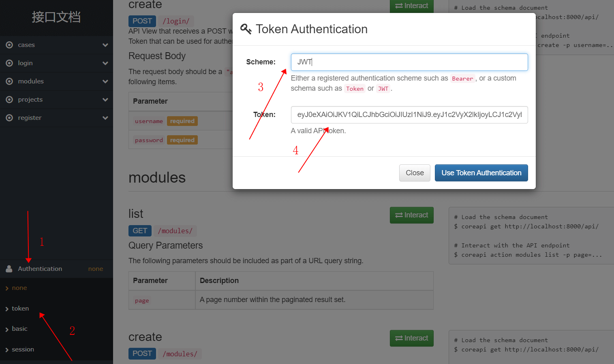Click the login circle icon in sidebar
Viewport: 614px width, 364px height.
pyautogui.click(x=9, y=63)
